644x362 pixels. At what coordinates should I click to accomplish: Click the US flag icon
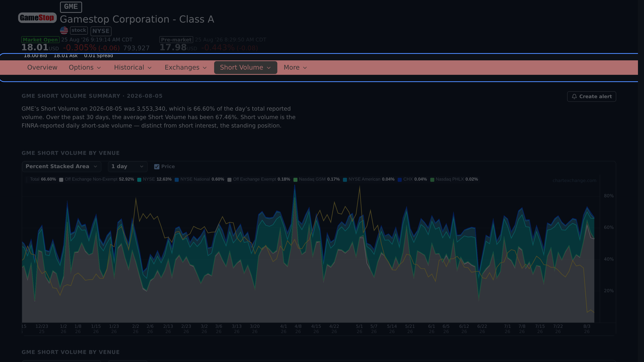pyautogui.click(x=64, y=31)
